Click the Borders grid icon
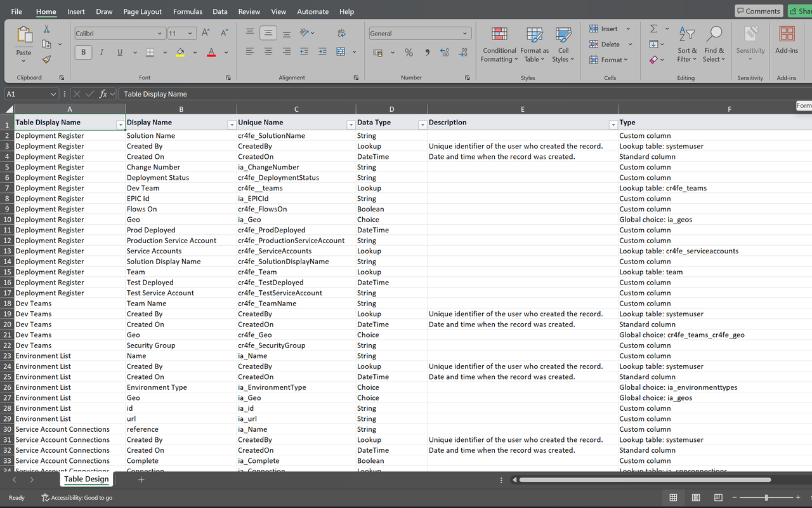Viewport: 812px width, 508px height. (150, 52)
